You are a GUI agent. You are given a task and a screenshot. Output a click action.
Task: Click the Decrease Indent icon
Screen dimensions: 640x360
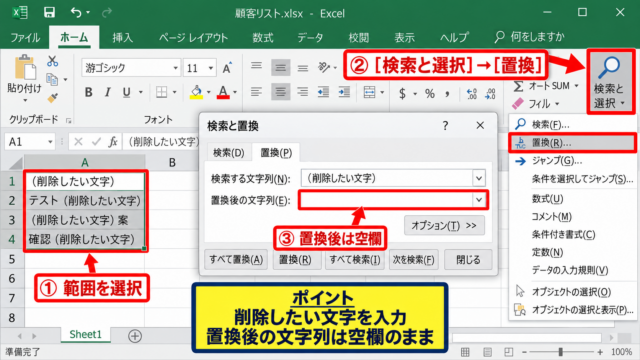pos(323,92)
